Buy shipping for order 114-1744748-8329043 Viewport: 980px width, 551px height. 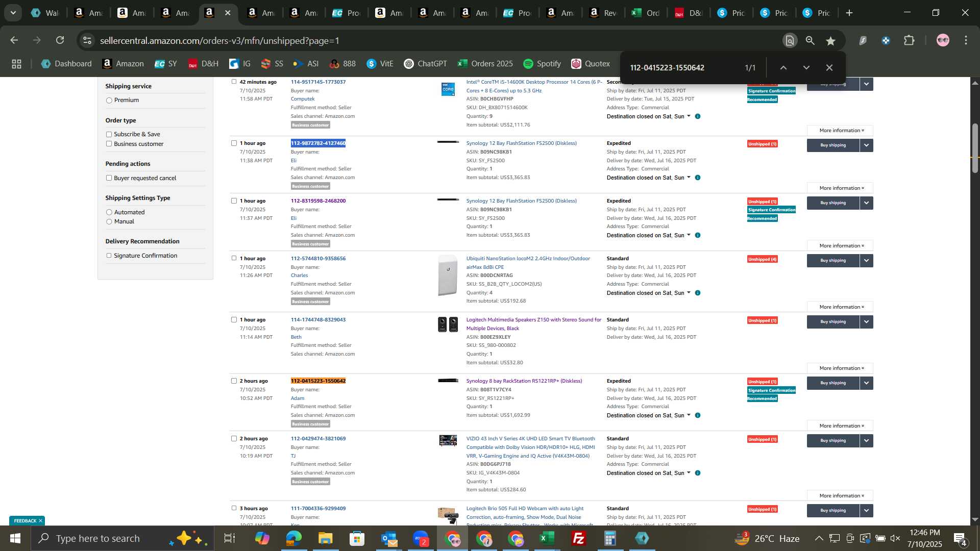pos(833,322)
